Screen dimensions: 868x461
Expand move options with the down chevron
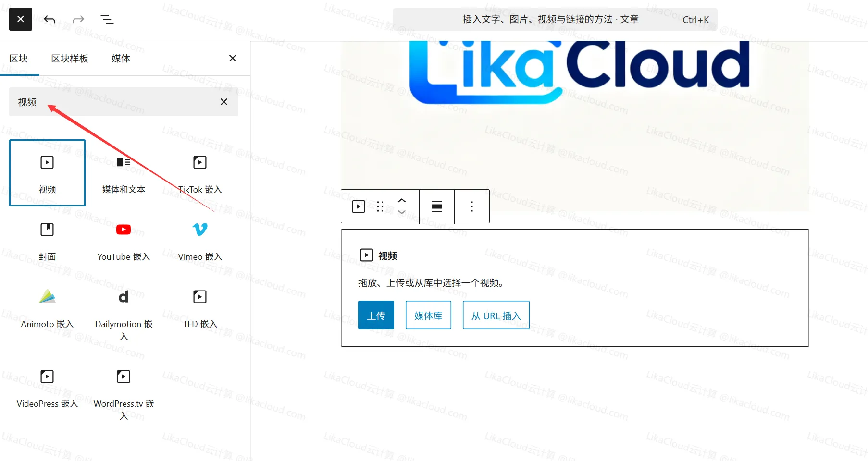pyautogui.click(x=402, y=212)
